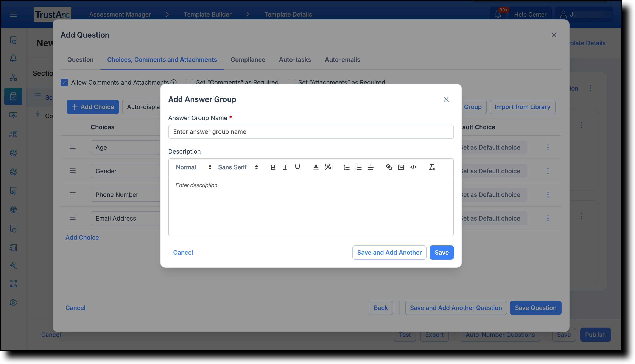The width and height of the screenshot is (635, 364).
Task: Open the hamburger navigation menu
Action: (x=13, y=14)
